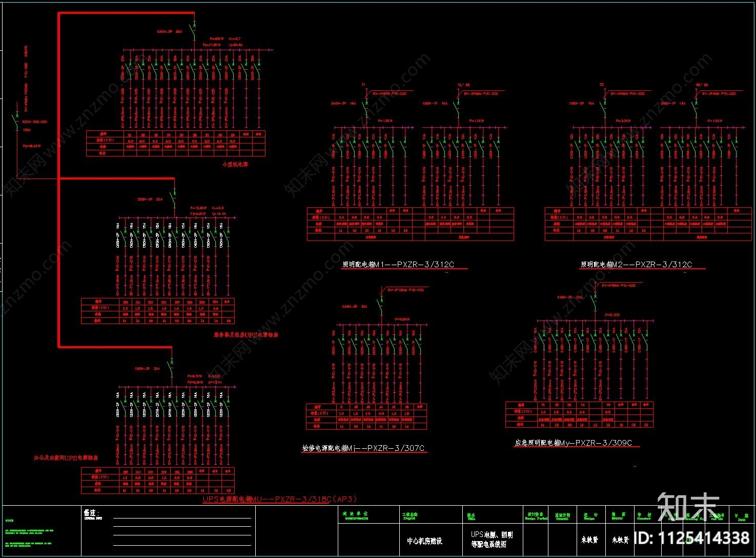Click the 图名 header in title block
This screenshot has height=558, width=756.
[471, 516]
